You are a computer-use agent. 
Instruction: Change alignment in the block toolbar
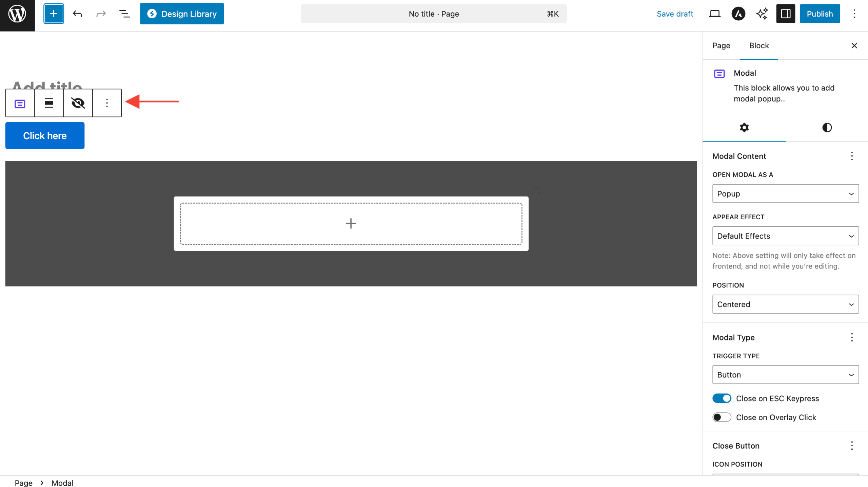point(49,103)
